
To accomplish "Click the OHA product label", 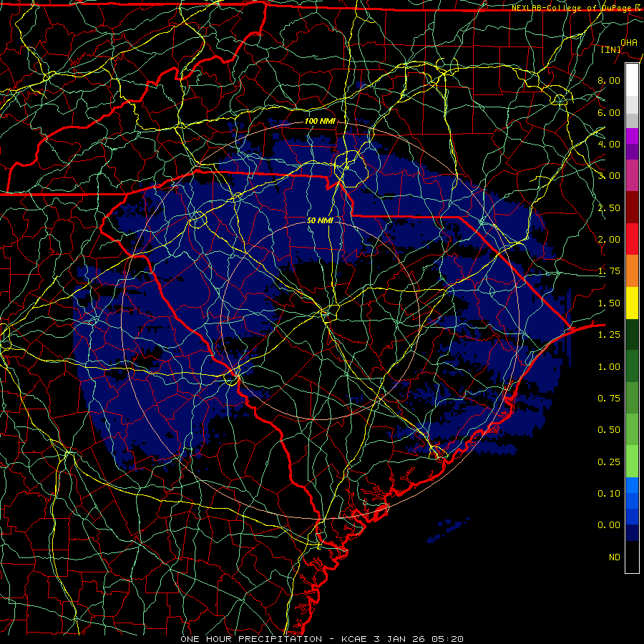I will [x=629, y=42].
